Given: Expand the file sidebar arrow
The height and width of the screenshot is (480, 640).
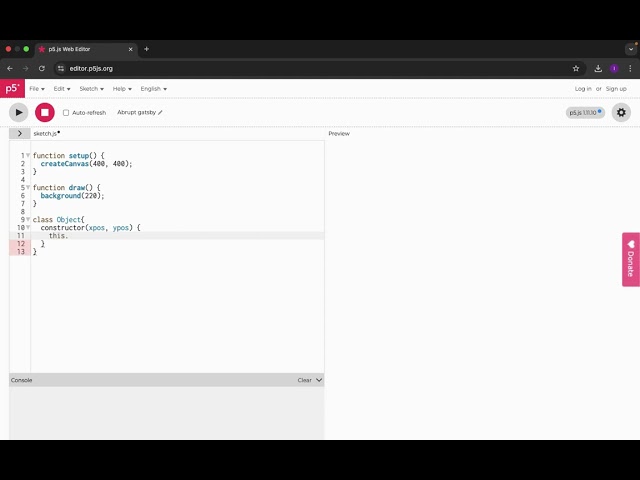Looking at the screenshot, I should [x=20, y=133].
